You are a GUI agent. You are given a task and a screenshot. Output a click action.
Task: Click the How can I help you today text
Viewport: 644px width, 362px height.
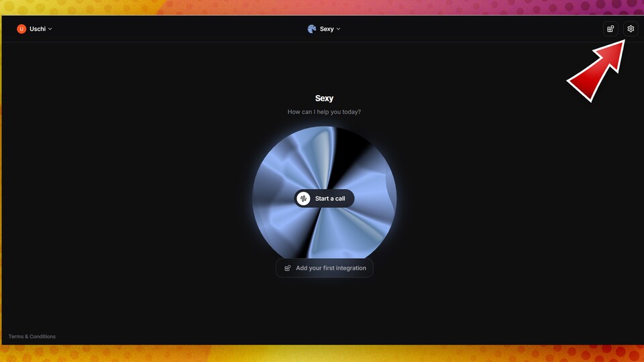point(324,112)
